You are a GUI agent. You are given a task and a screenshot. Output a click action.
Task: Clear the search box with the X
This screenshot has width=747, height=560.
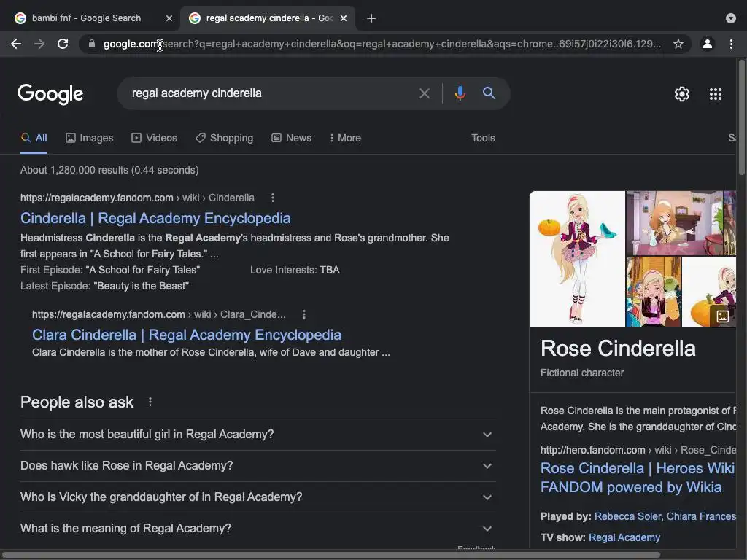(424, 93)
